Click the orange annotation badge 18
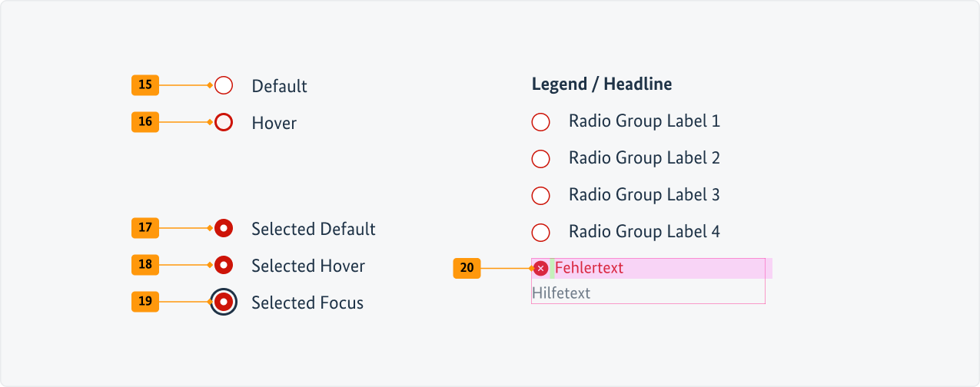Screen dimensions: 980x387 (x=145, y=265)
